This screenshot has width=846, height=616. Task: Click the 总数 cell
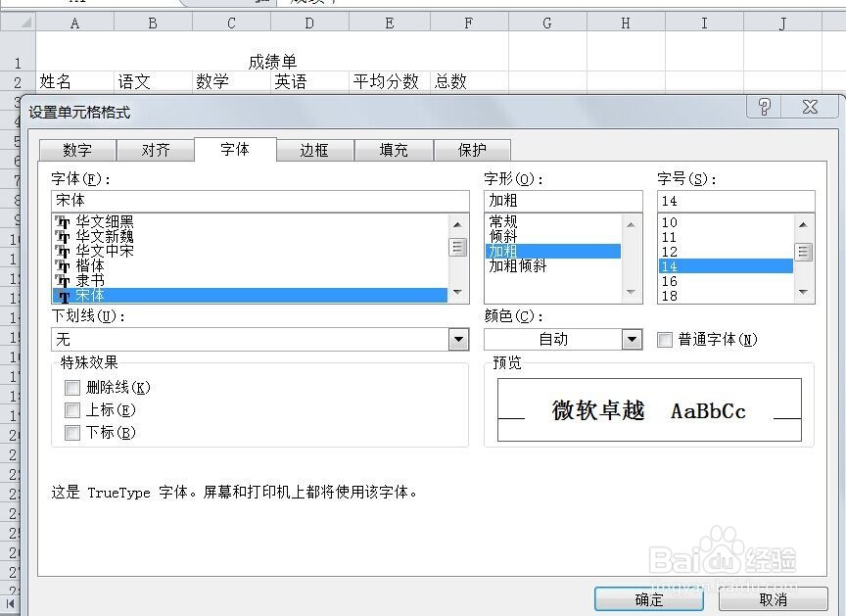click(x=469, y=81)
